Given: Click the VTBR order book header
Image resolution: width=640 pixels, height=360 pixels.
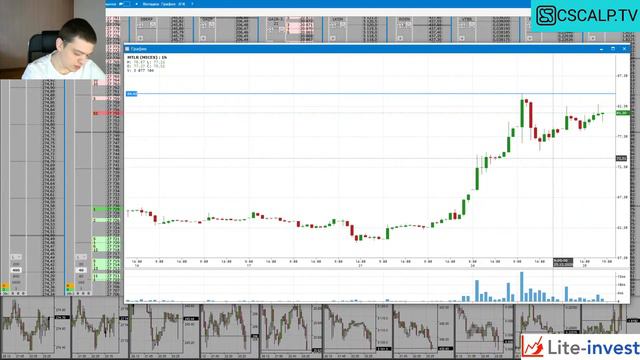Looking at the screenshot, I should click(x=467, y=19).
